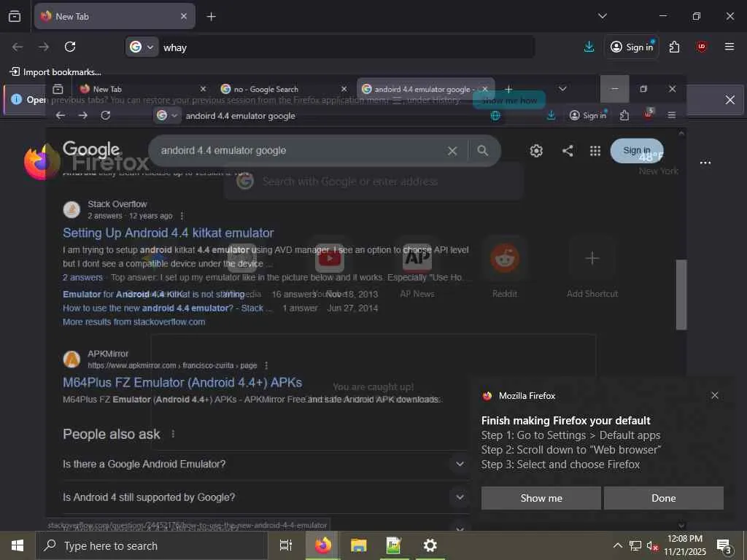The image size is (747, 560).
Task: Open Task View on the taskbar
Action: point(285,545)
